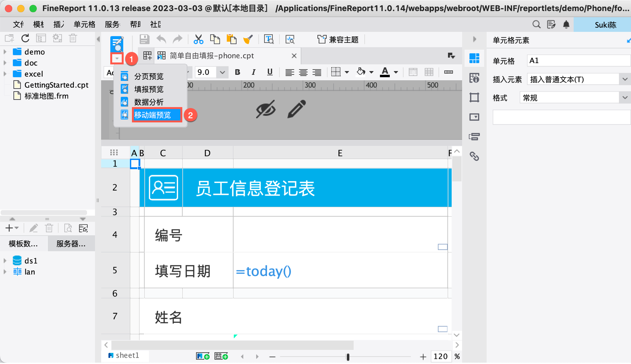Image resolution: width=631 pixels, height=364 pixels.
Task: Click the paste clipboard icon
Action: click(231, 40)
